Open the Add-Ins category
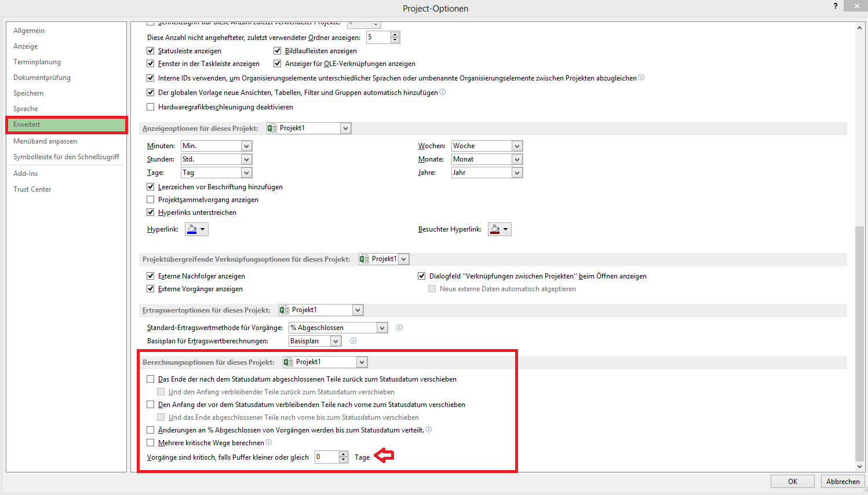Screen dimensions: 868x495 66,174
